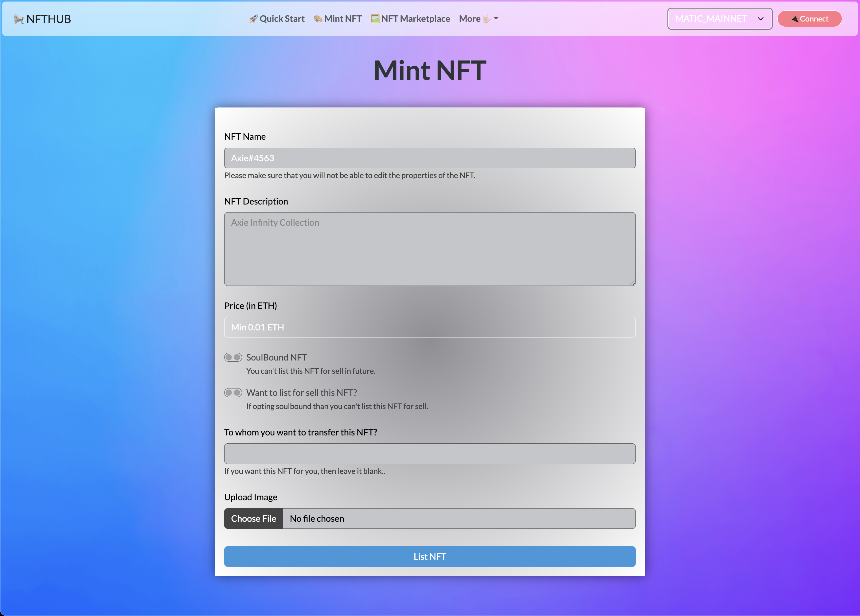This screenshot has width=860, height=616.
Task: Click inside the NFT Description textarea
Action: click(x=430, y=249)
